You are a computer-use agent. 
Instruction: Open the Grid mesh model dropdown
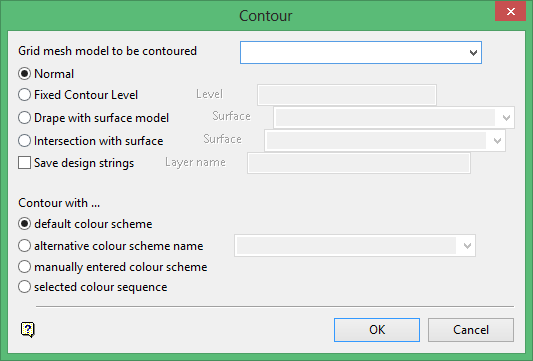coord(473,53)
